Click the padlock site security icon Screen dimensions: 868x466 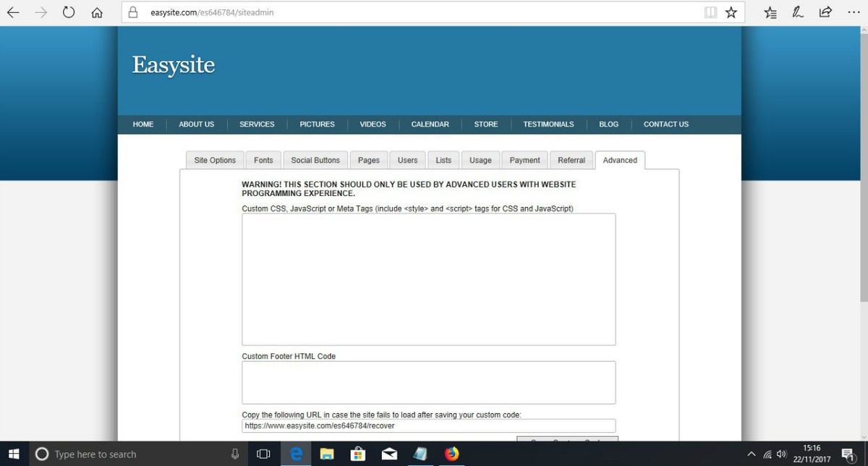click(x=133, y=12)
